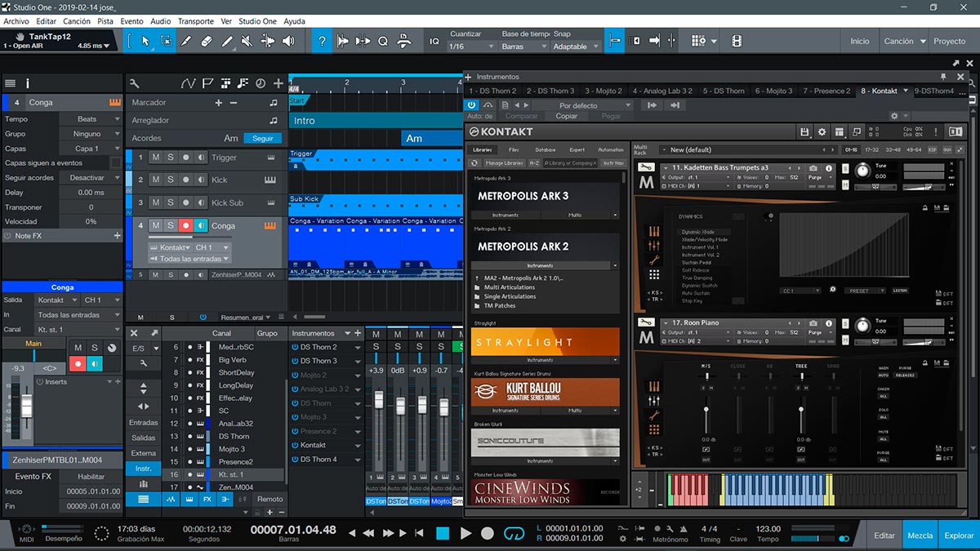This screenshot has width=980, height=551.
Task: Open the Capas 'Capa 1' dropdown
Action: [x=91, y=149]
